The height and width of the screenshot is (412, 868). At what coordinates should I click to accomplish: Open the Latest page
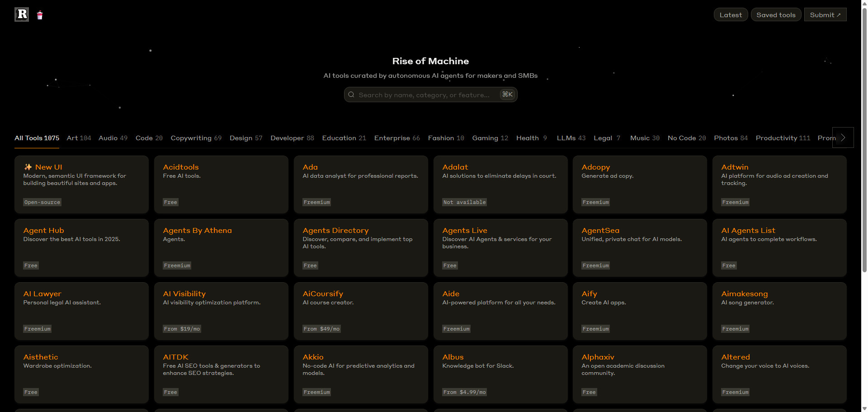pyautogui.click(x=731, y=15)
